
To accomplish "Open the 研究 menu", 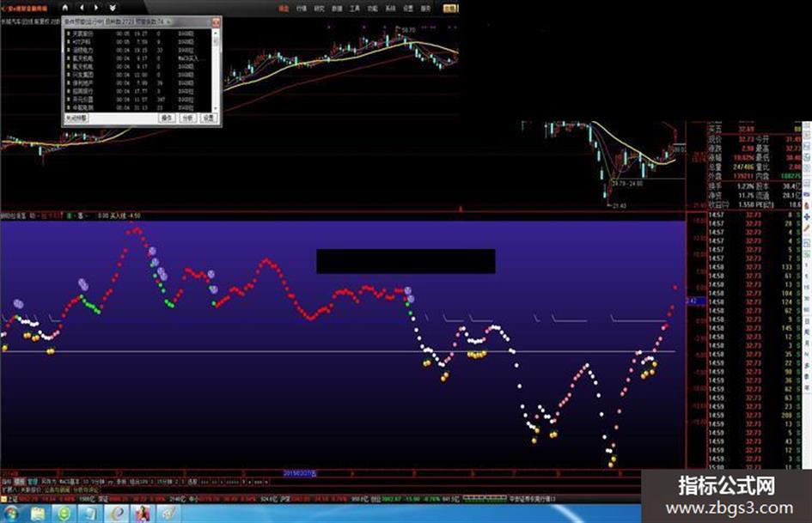I will click(x=319, y=9).
